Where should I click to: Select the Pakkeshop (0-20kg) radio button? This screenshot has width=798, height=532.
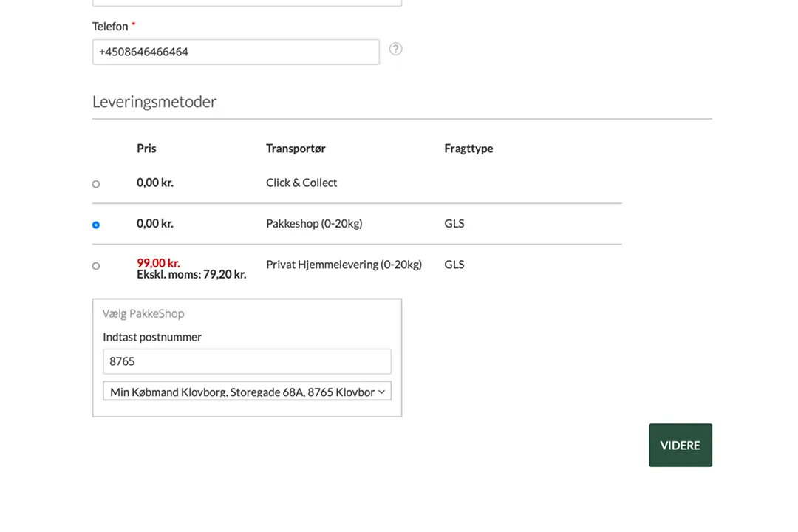click(x=95, y=225)
